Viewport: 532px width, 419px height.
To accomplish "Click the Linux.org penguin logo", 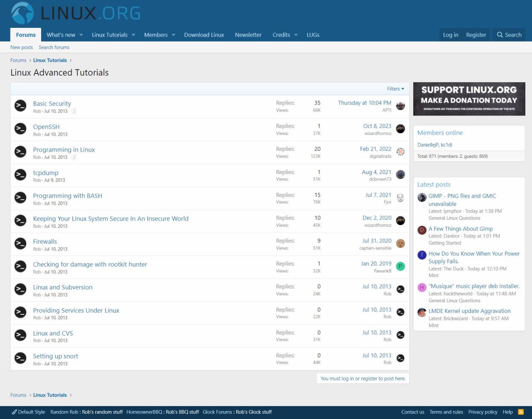I will click(22, 13).
